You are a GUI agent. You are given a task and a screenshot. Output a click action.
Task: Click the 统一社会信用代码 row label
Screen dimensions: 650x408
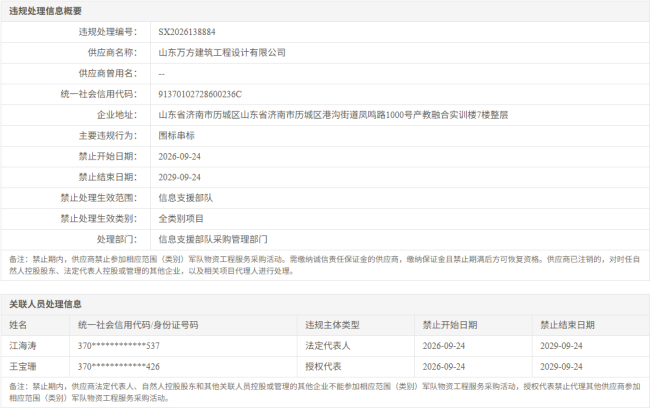(x=99, y=94)
